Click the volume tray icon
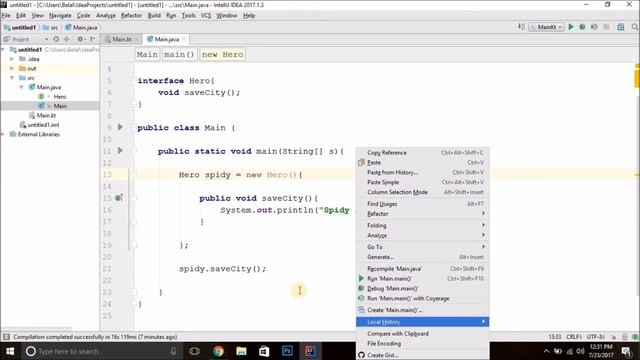Image resolution: width=640 pixels, height=360 pixels. (x=580, y=351)
